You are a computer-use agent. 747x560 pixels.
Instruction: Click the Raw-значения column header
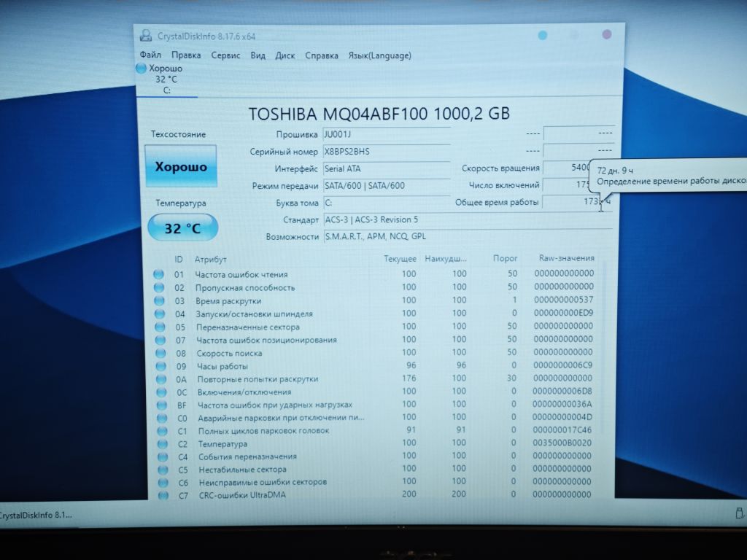point(566,257)
